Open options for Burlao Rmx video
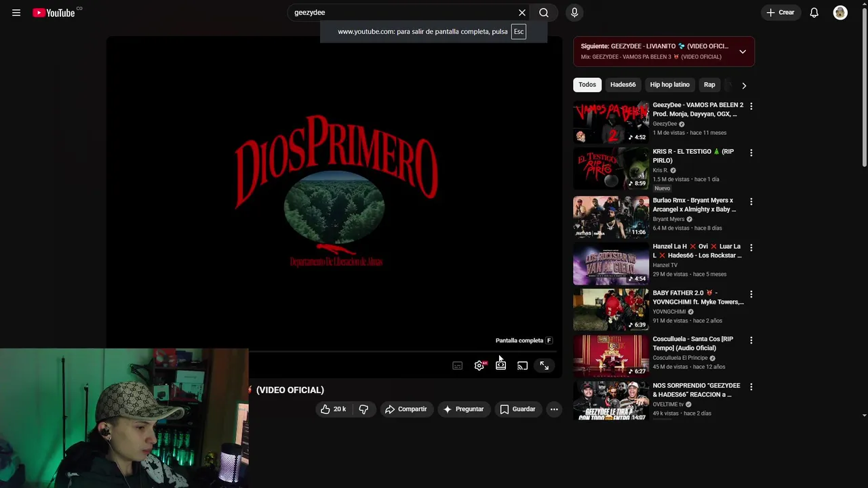 coord(751,201)
